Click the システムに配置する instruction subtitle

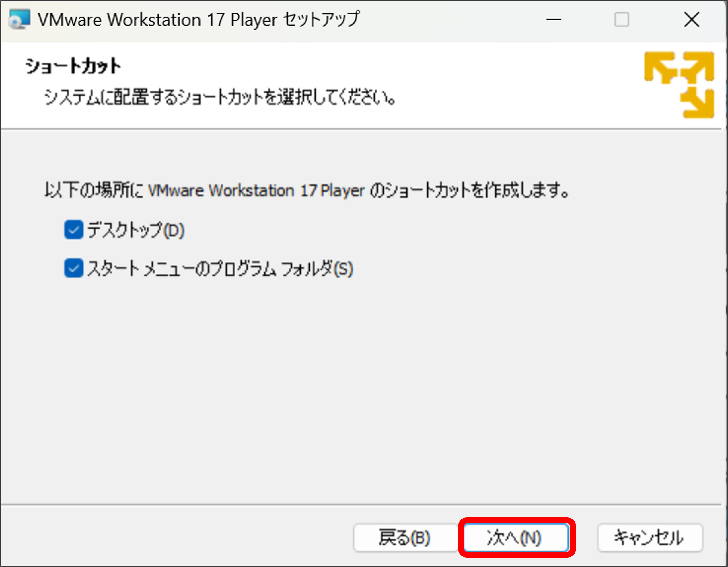(220, 98)
